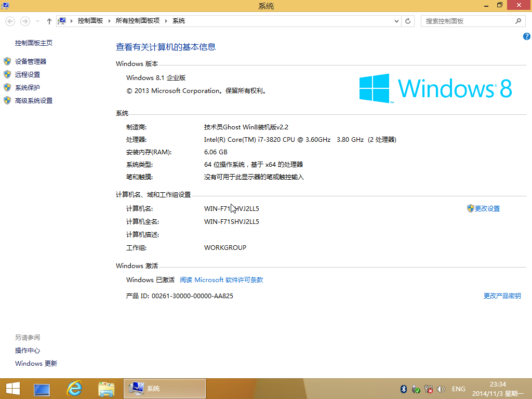Screen dimensions: 532x399
Task: Click the WORKGROUP value
Action: [x=225, y=248]
